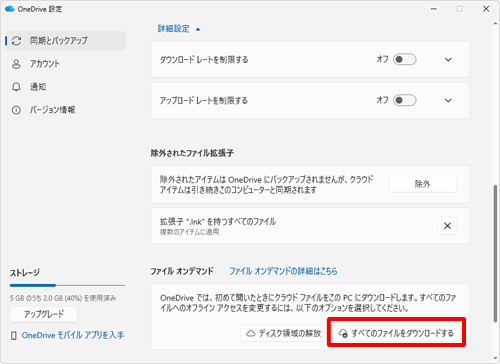The image size is (500, 364).
Task: Click the cloud download icon on すべてのファイルをダウンロードする
Action: (343, 333)
